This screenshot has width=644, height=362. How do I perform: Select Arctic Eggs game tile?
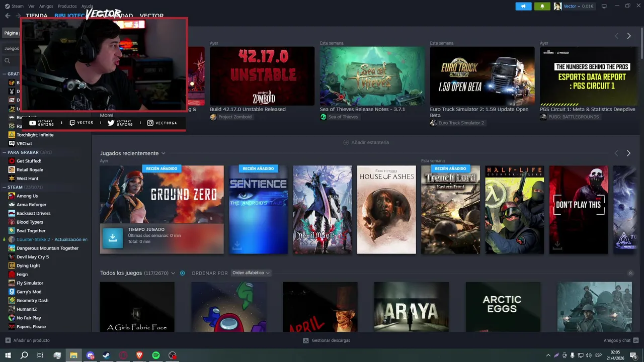(503, 307)
